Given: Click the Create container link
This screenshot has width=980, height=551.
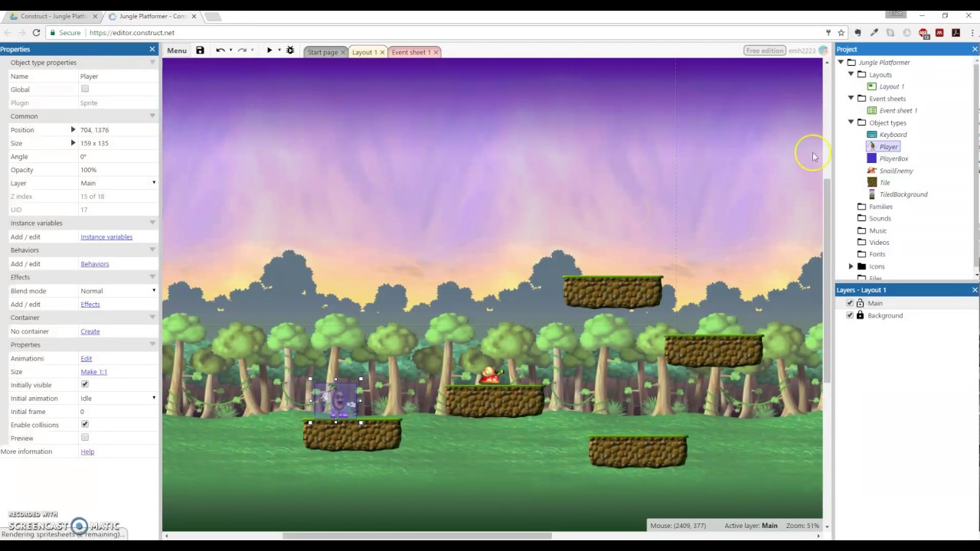Looking at the screenshot, I should [90, 331].
